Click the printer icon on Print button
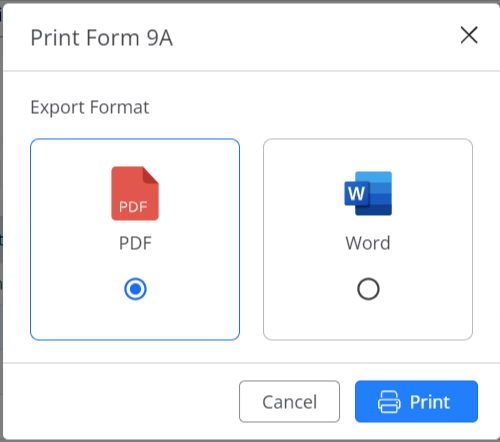This screenshot has height=442, width=500. pos(389,402)
